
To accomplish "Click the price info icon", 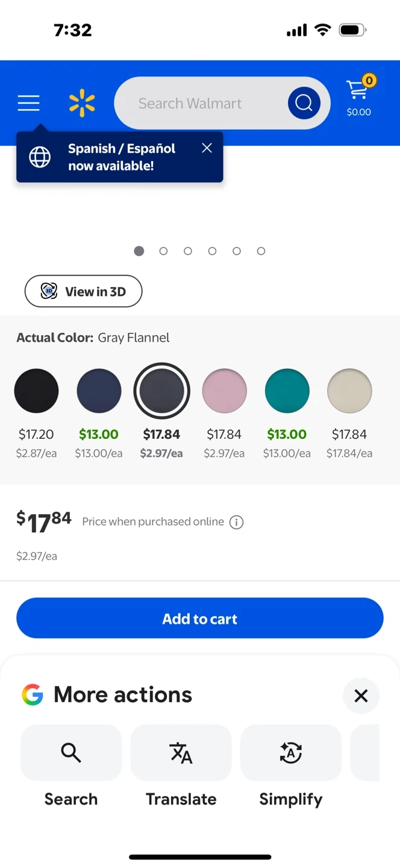I will [x=237, y=522].
